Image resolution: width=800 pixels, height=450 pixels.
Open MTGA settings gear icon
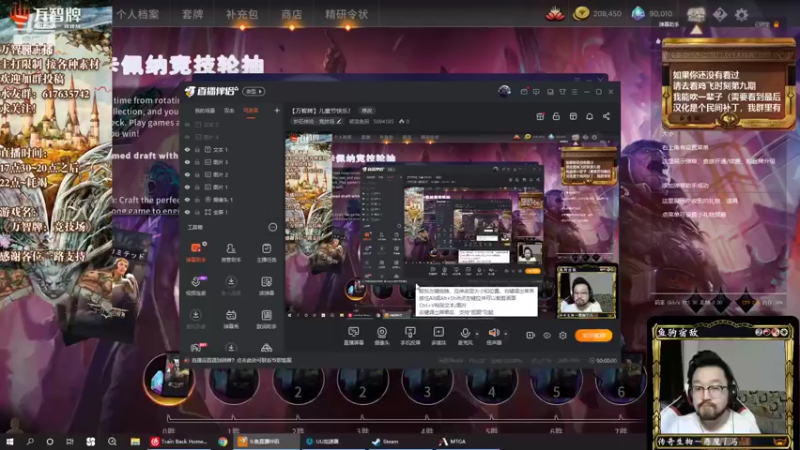click(741, 14)
